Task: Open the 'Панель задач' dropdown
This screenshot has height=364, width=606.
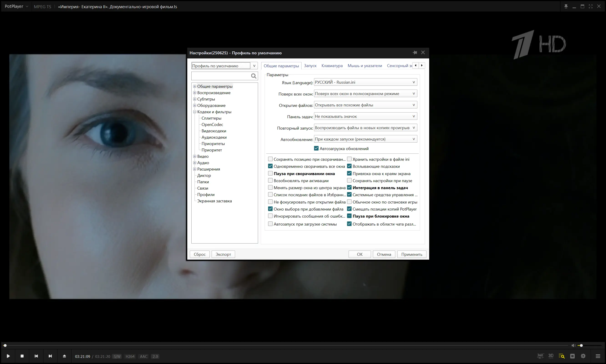Action: pyautogui.click(x=365, y=116)
